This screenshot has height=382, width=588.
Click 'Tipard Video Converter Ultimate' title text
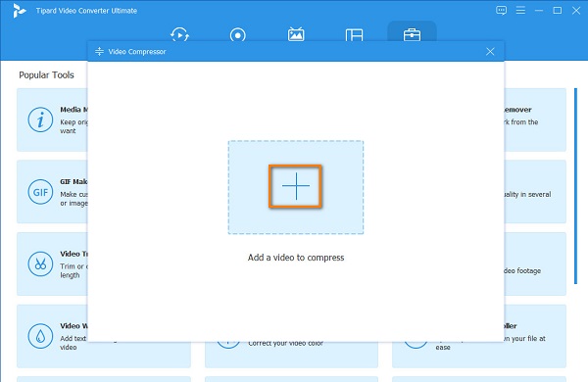[86, 11]
